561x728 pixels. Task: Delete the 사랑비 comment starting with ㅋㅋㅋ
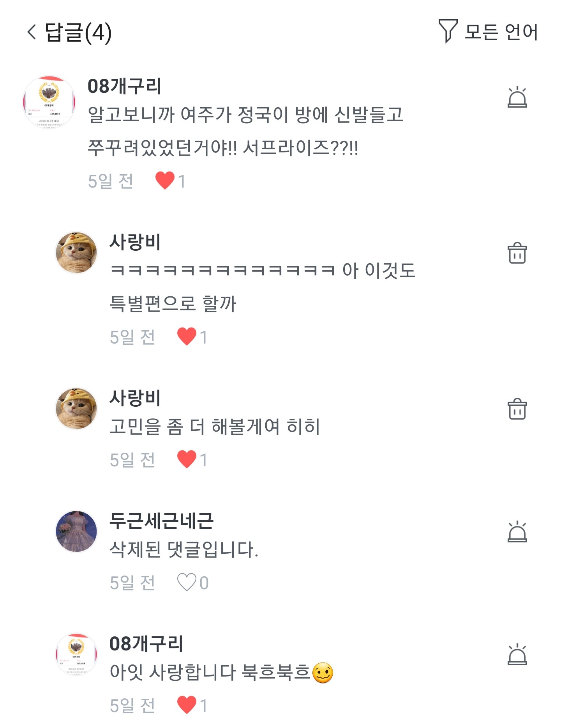point(517,253)
